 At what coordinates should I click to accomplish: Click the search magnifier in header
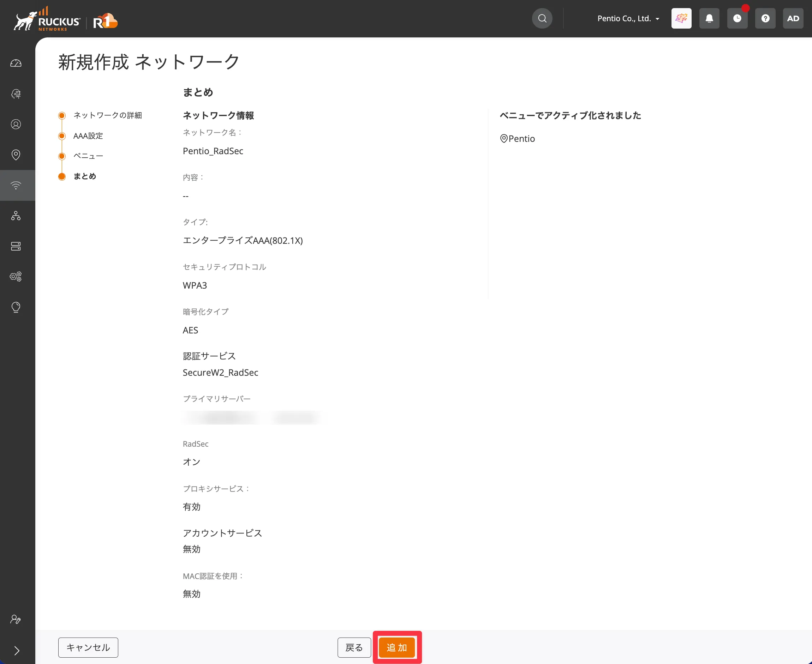542,18
